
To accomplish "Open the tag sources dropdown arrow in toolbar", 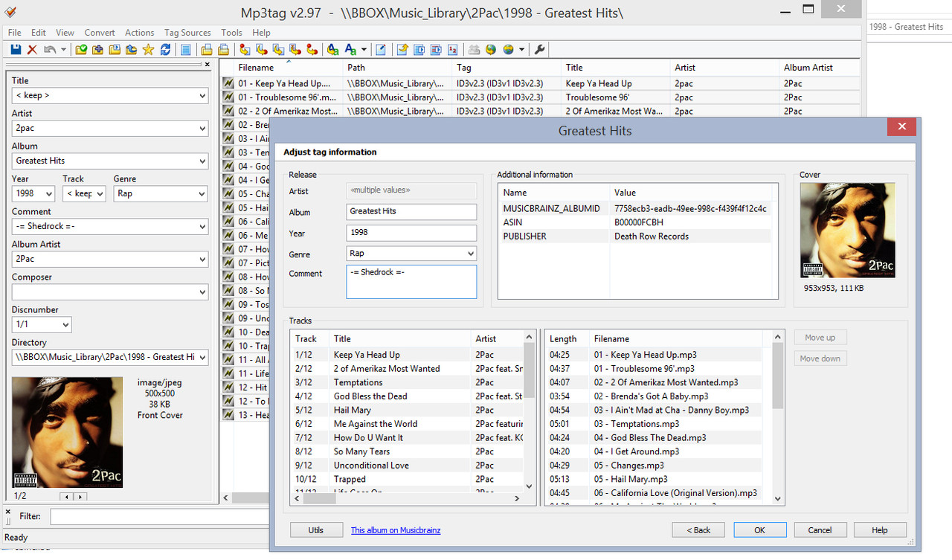I will coord(521,50).
